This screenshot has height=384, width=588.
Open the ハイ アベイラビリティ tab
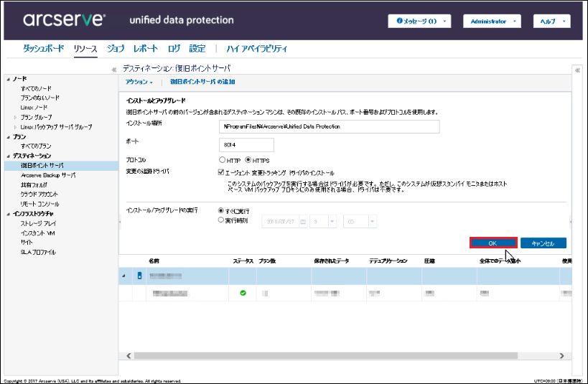[x=257, y=48]
